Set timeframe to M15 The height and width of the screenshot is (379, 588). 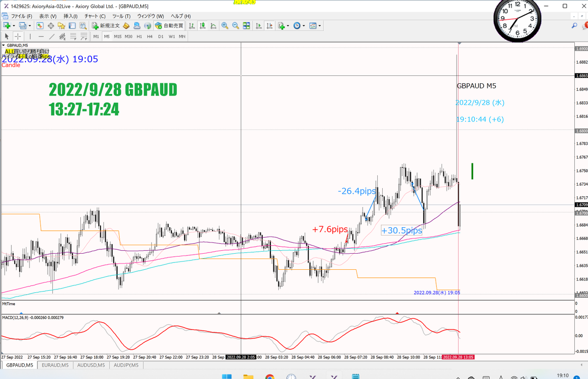(118, 36)
